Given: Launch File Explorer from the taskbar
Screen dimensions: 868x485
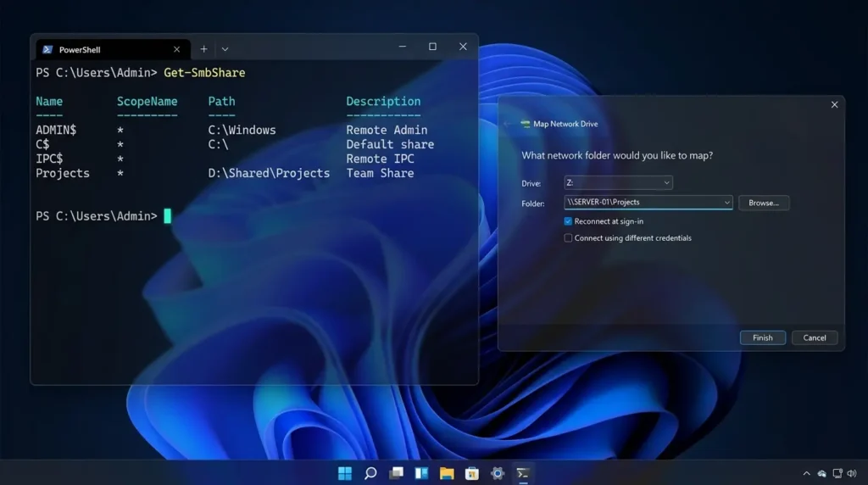Looking at the screenshot, I should (447, 473).
